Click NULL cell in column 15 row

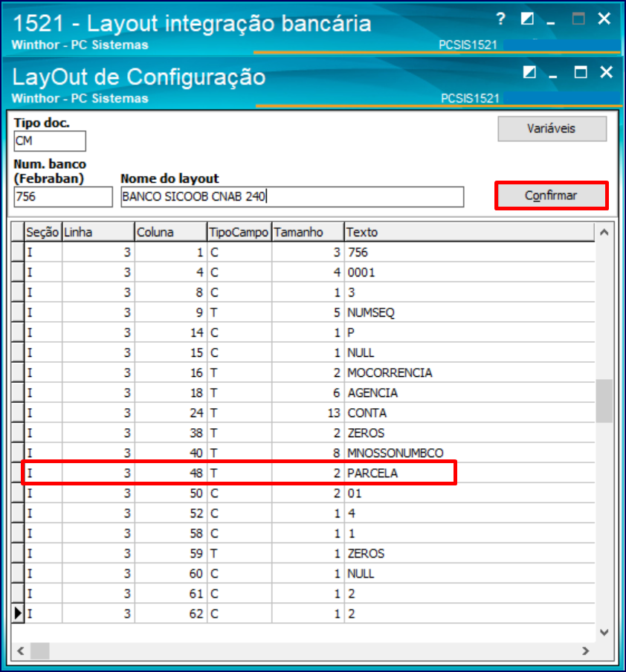(x=470, y=352)
